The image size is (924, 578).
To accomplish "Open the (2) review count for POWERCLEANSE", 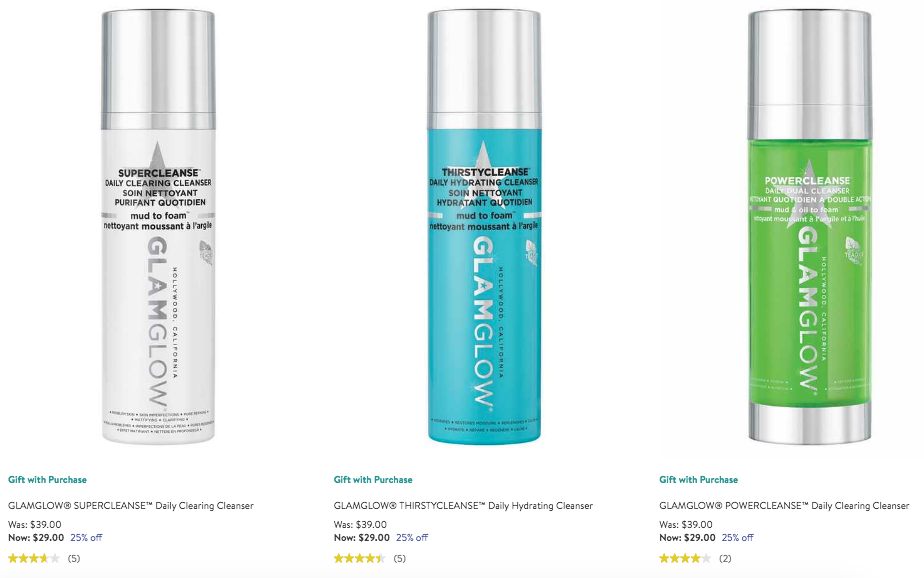I will (x=725, y=559).
